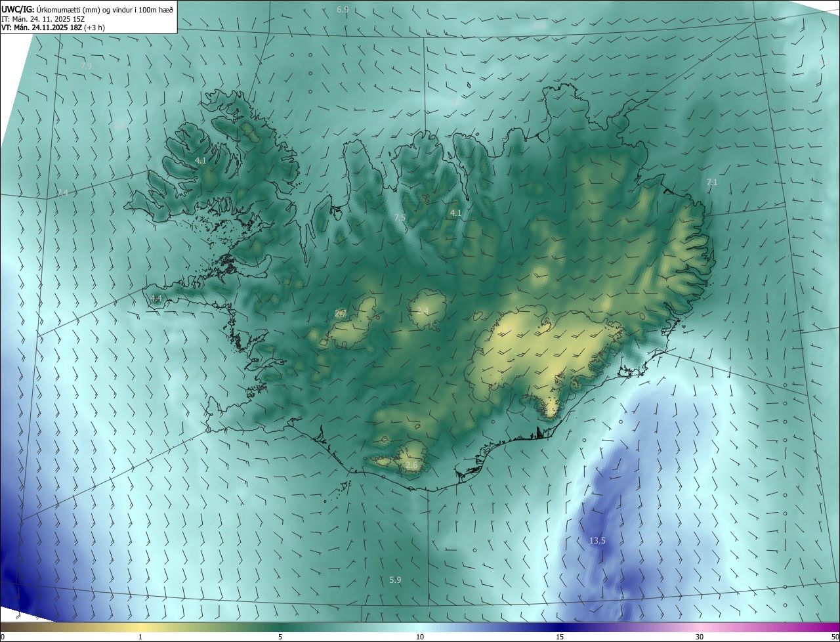Click the 4.4 value on Snæfellsnes peninsula
The width and height of the screenshot is (840, 642).
point(156,298)
